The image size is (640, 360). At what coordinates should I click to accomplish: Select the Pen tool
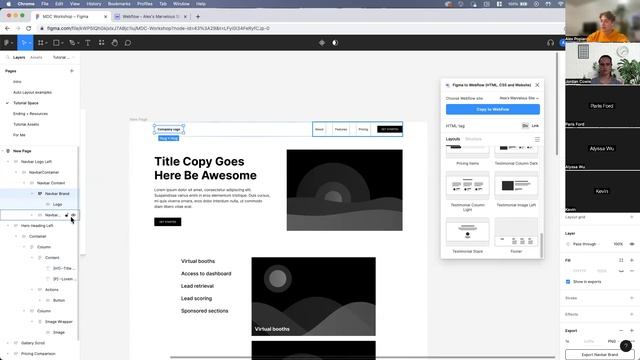coord(73,43)
